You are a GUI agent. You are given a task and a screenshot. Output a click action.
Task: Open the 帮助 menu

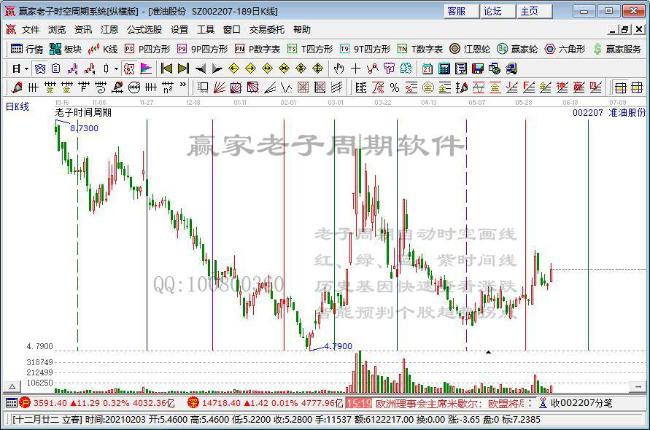[x=302, y=29]
